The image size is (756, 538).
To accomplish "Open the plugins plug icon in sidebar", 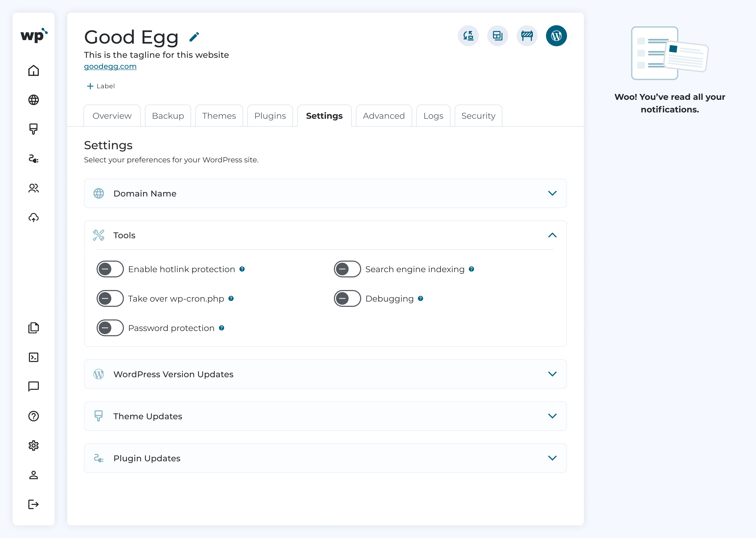I will pyautogui.click(x=33, y=159).
